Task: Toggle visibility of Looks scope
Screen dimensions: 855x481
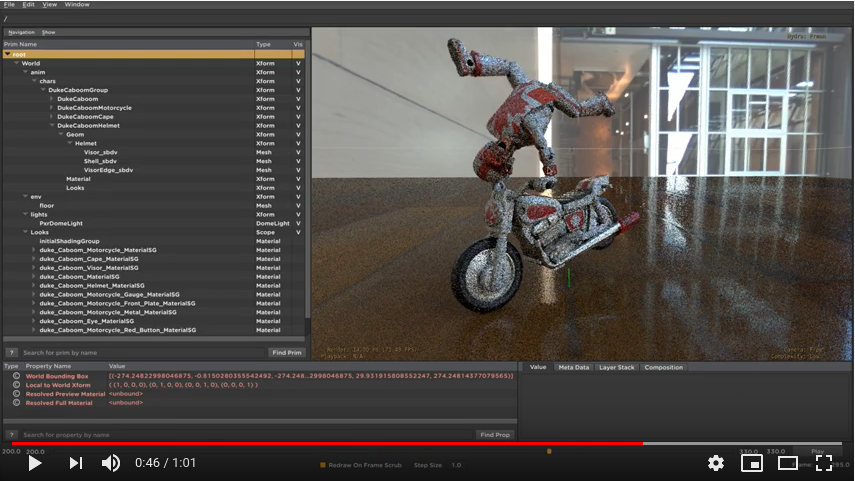Action: click(x=298, y=232)
